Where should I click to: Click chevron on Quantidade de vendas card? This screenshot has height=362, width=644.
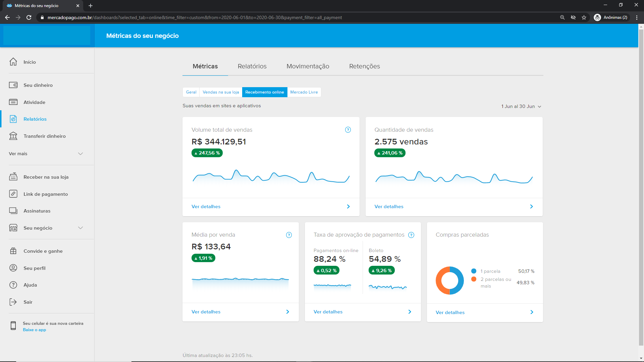(x=531, y=206)
